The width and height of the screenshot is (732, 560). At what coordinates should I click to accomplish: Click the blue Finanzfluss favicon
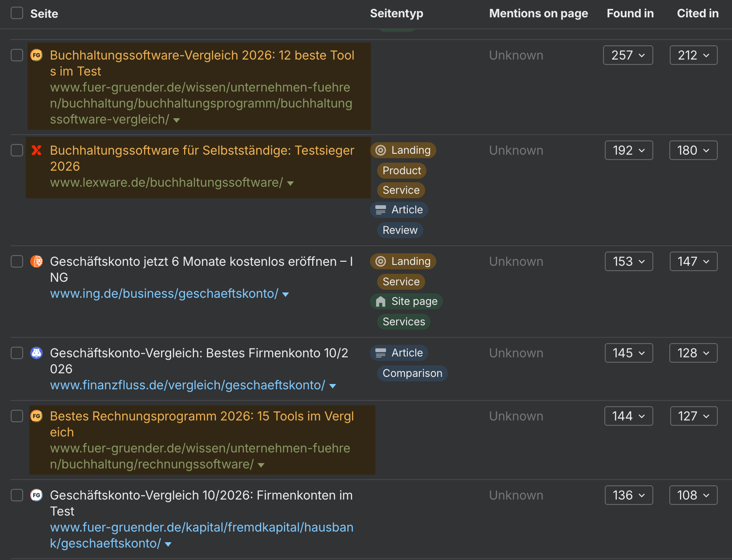[x=36, y=353]
